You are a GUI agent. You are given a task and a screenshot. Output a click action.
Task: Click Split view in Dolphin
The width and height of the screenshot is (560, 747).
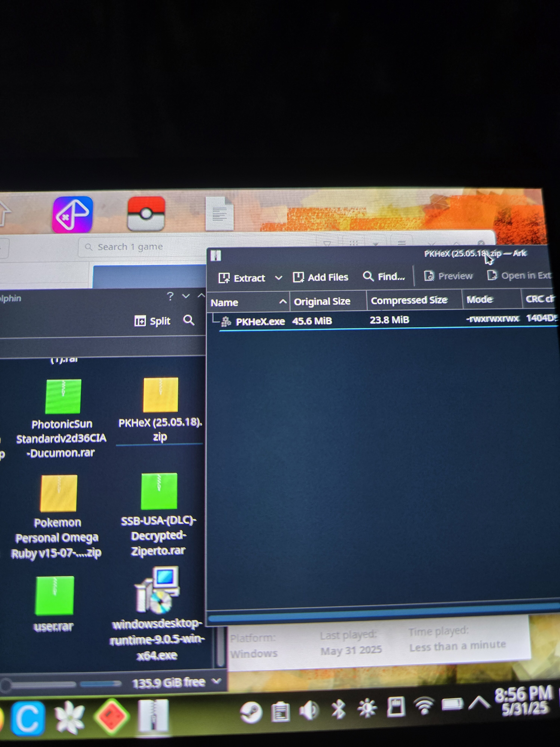point(153,320)
